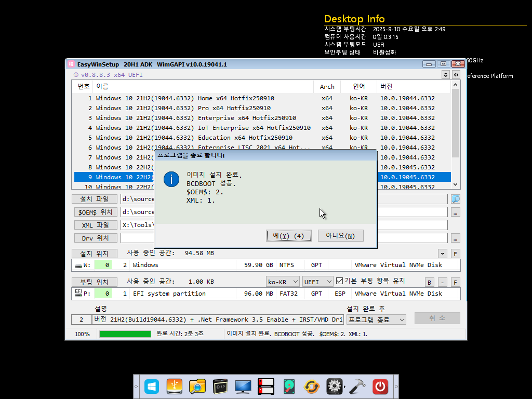Click the image list scroll down arrow

[455, 184]
